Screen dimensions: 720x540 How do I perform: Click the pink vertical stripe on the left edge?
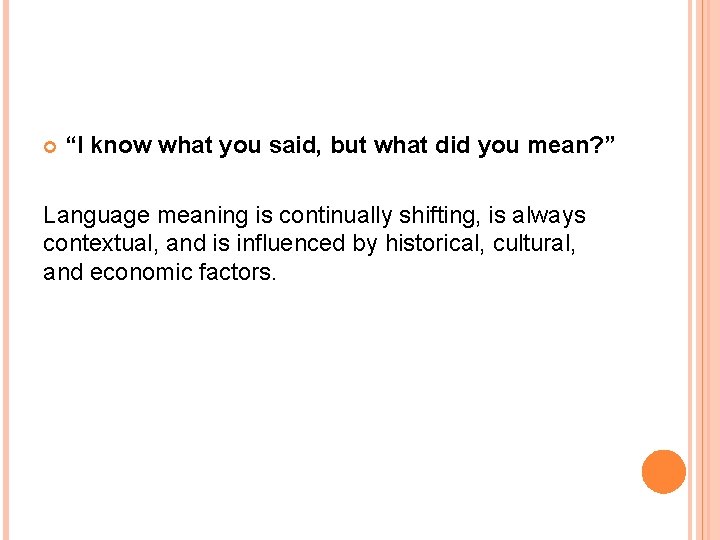pyautogui.click(x=6, y=270)
